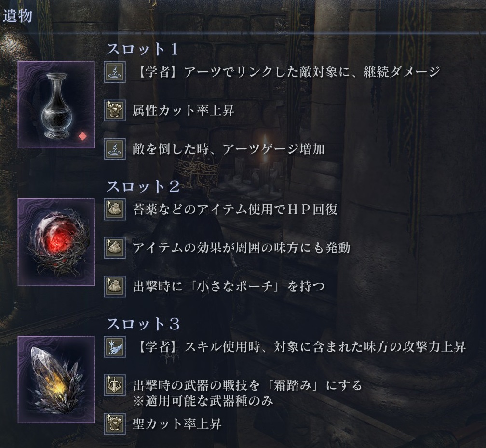This screenshot has width=486, height=448.
Task: Click the armor icon beside 聖カット率上昇
Action: pyautogui.click(x=115, y=424)
